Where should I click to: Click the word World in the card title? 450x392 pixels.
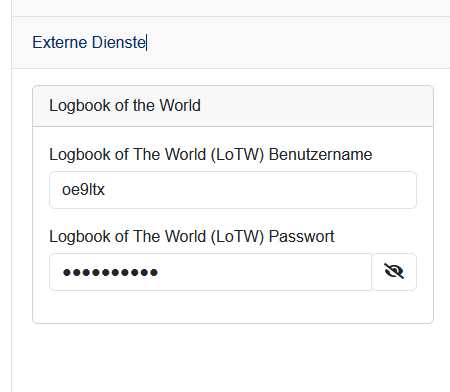point(180,106)
